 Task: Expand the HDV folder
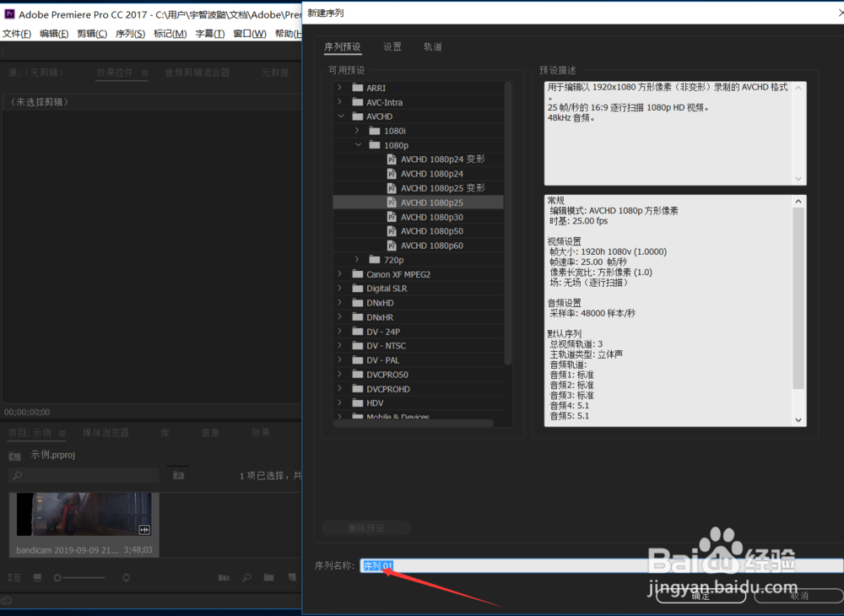[339, 403]
